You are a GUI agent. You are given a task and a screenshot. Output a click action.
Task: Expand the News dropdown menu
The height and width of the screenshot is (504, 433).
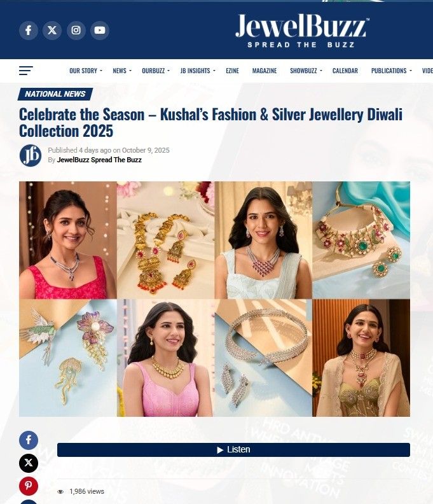122,71
